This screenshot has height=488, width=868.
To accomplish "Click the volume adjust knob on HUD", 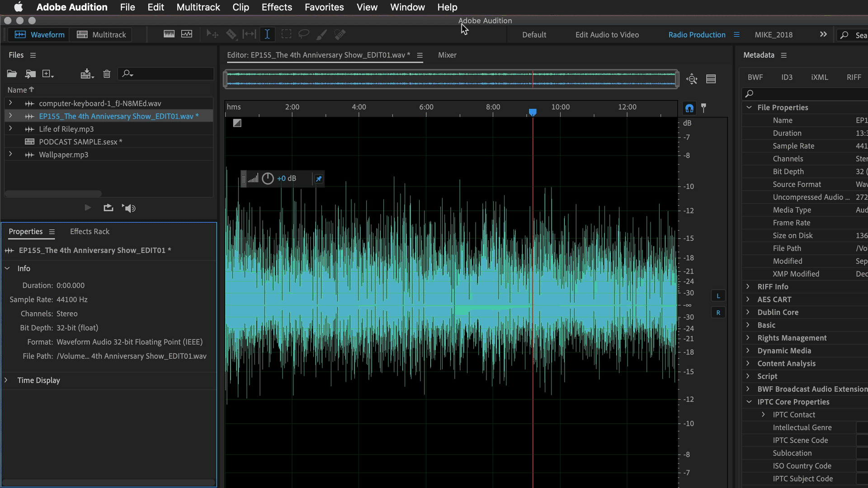I will tap(268, 178).
